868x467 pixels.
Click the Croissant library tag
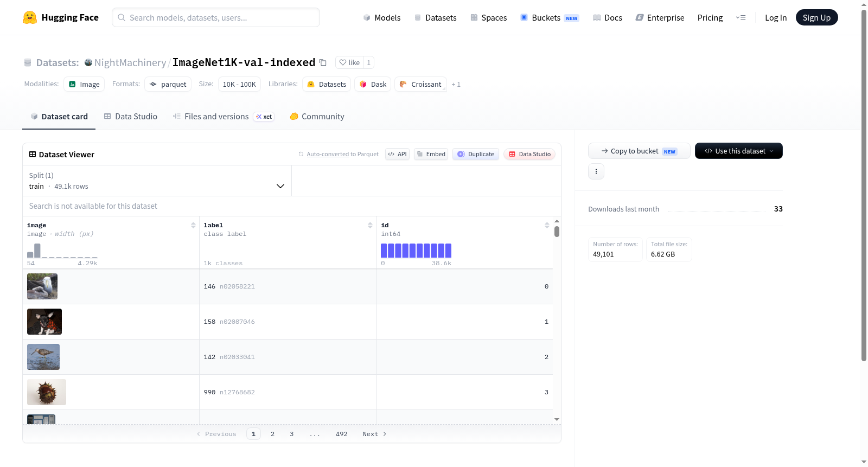point(420,84)
